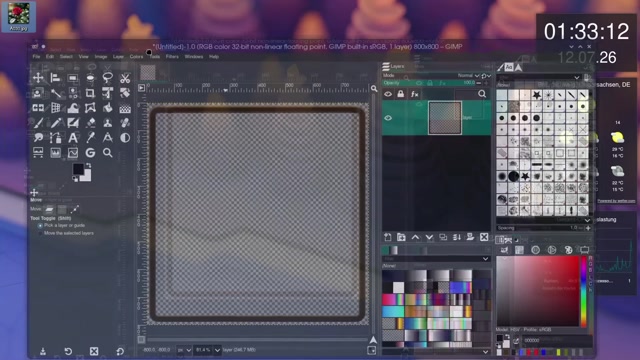Select the Move tool in toolbox
Screen dimensions: 640x360
point(38,78)
